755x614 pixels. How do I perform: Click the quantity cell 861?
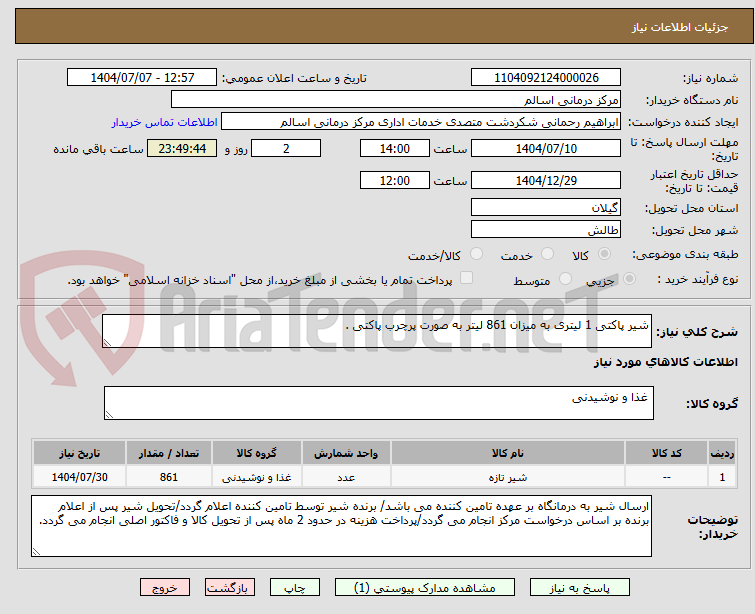pyautogui.click(x=169, y=477)
